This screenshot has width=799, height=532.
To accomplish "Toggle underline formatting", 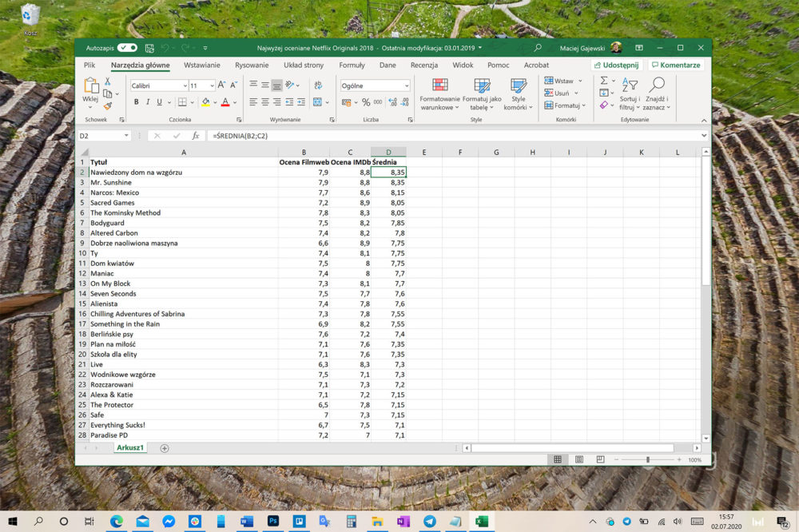I will pyautogui.click(x=160, y=102).
